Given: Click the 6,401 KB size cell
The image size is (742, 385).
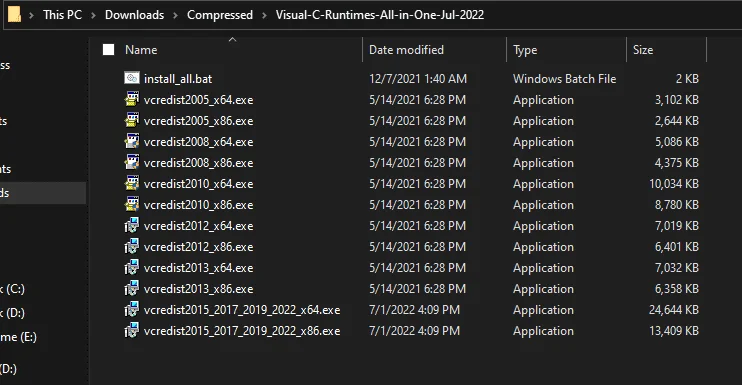Looking at the screenshot, I should coord(677,246).
